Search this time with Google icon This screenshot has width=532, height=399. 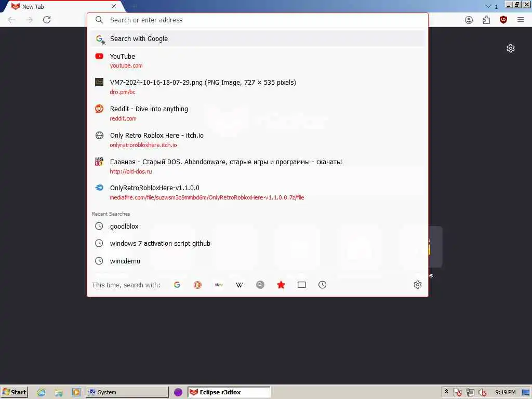coord(177,285)
